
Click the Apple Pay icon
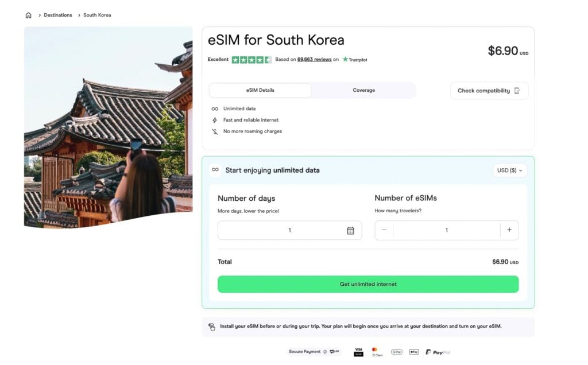tap(414, 351)
